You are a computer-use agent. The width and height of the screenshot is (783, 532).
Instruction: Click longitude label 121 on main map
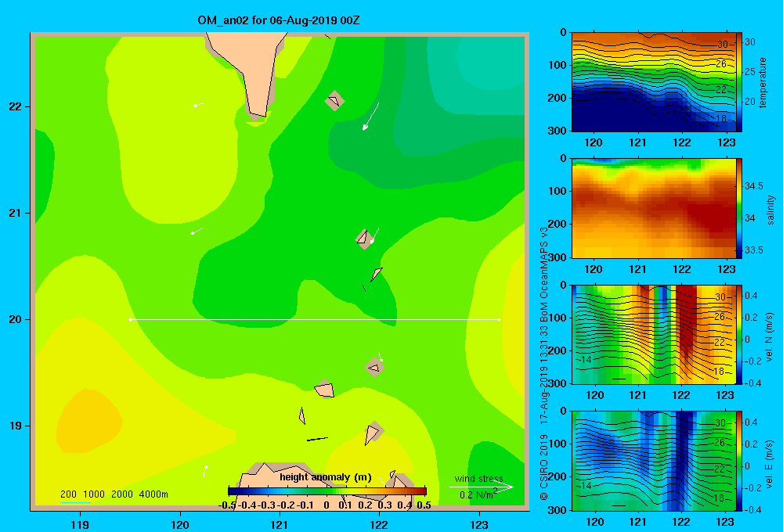click(280, 524)
